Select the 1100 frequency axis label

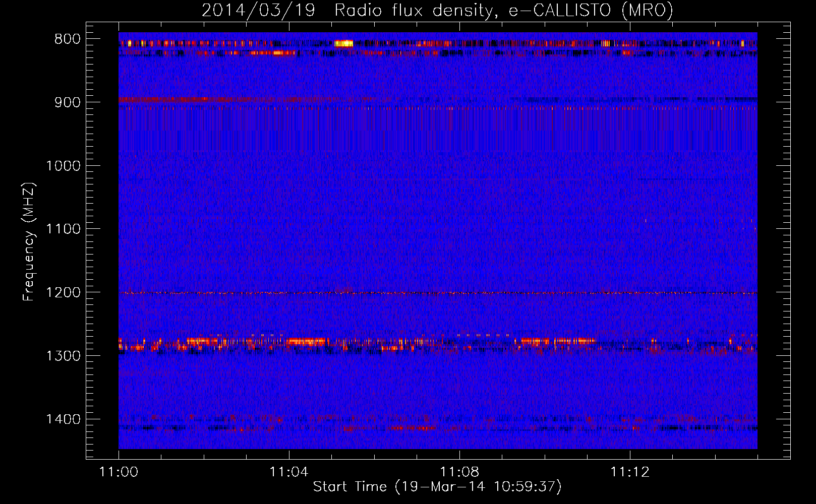[63, 229]
